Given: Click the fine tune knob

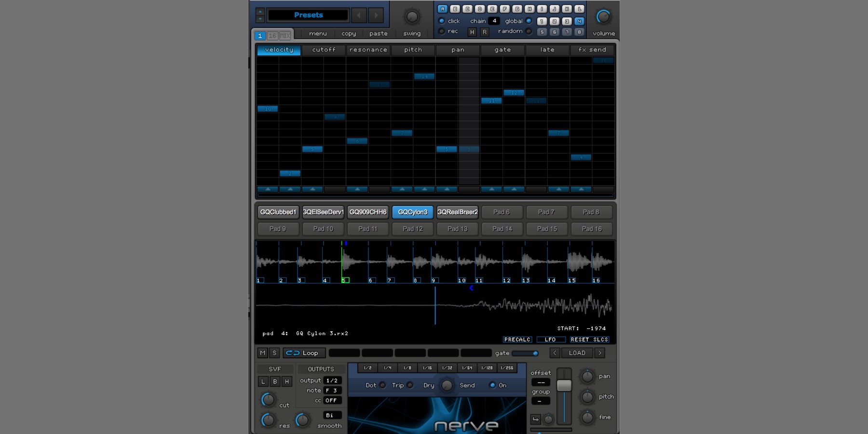Looking at the screenshot, I should [587, 417].
